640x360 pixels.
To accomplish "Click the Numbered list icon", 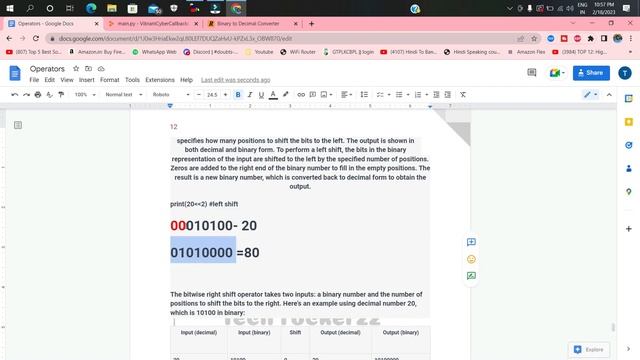I will (x=418, y=95).
